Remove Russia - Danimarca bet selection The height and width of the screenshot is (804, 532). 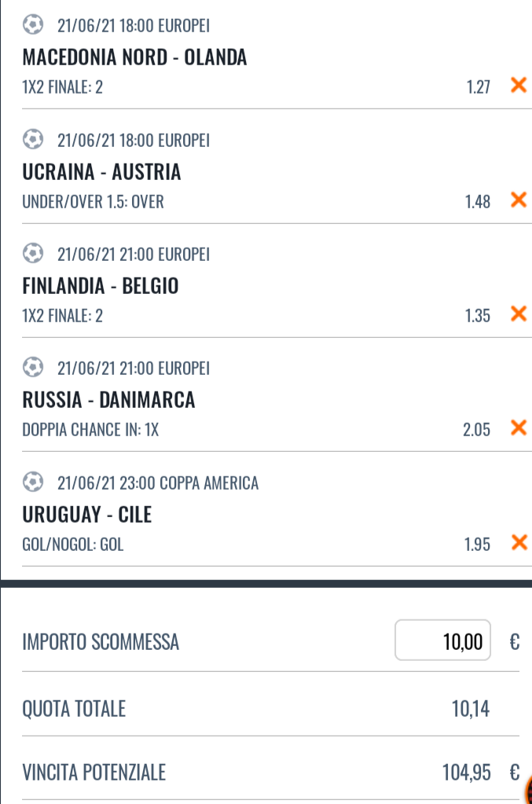point(518,428)
